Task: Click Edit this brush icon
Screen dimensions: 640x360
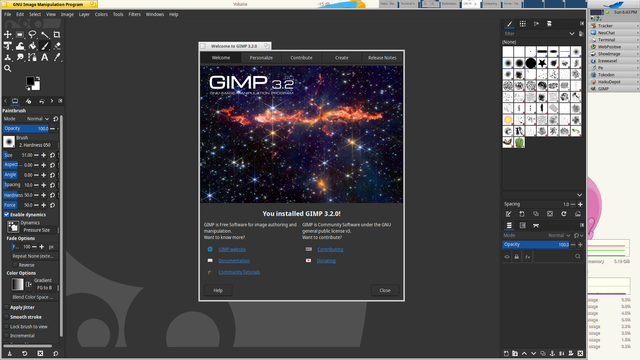Action: (x=508, y=214)
